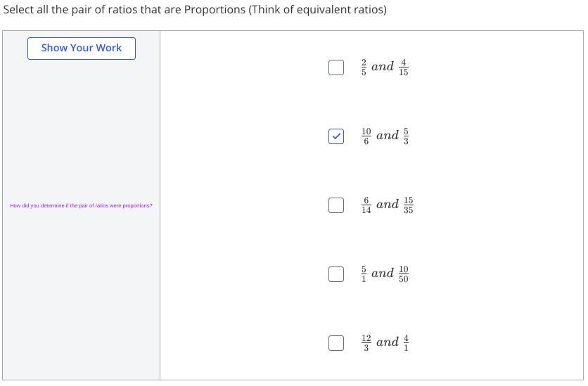Screen dimensions: 588x386
Task: Click the fraction 10/6 in the second option
Action: click(366, 136)
